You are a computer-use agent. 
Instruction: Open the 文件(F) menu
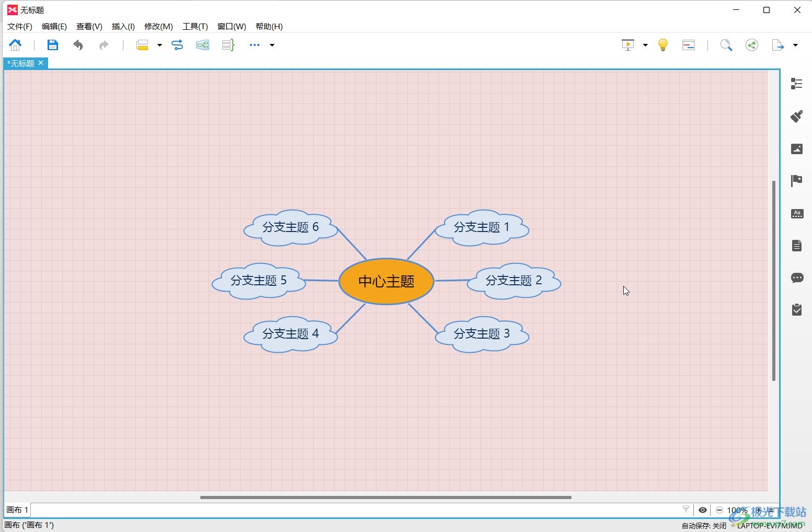point(20,27)
